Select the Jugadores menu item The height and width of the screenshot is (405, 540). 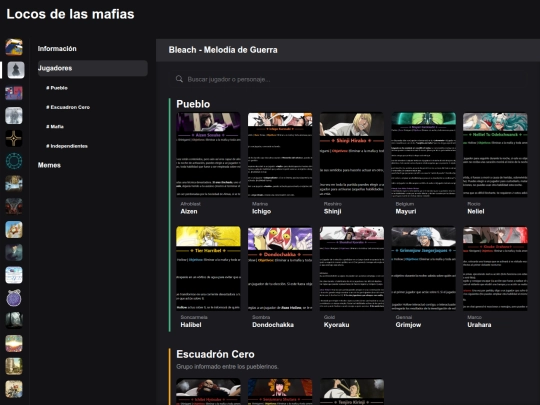coord(93,68)
